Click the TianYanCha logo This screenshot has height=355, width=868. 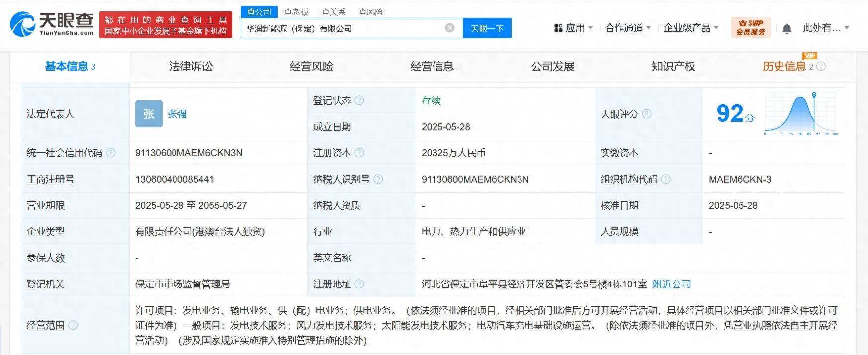pyautogui.click(x=52, y=24)
